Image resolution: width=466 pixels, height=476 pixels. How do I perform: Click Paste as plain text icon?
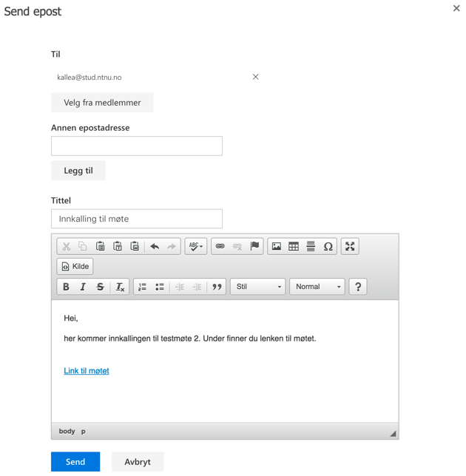tap(118, 246)
